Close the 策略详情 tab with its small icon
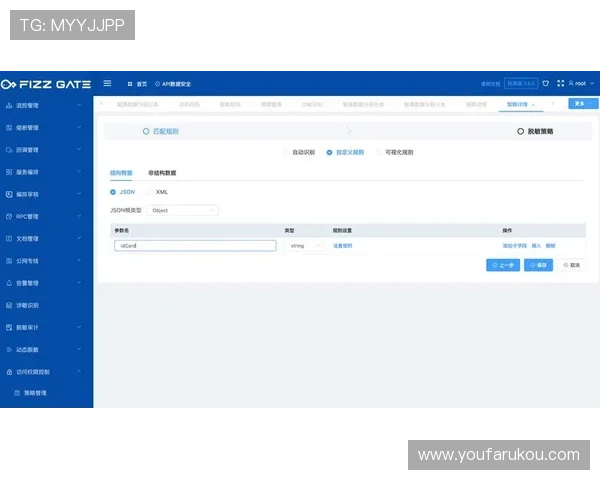This screenshot has width=600, height=480. click(533, 104)
